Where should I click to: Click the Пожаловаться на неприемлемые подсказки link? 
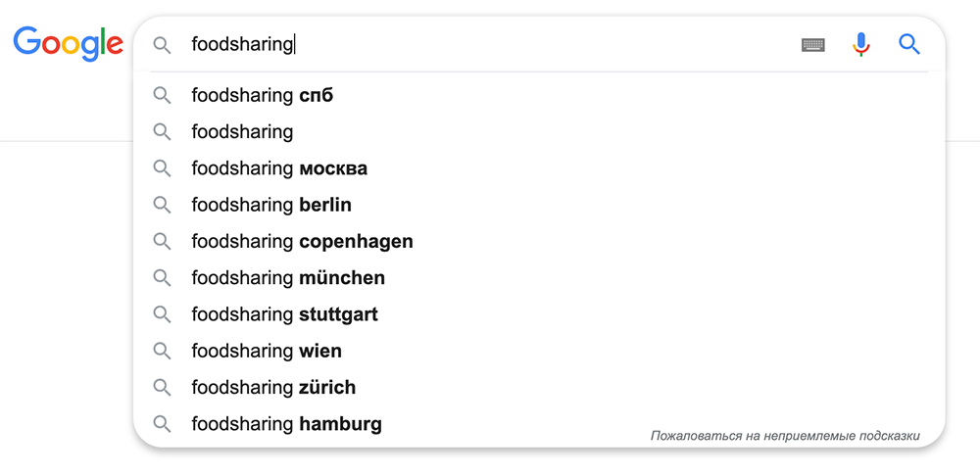(785, 436)
